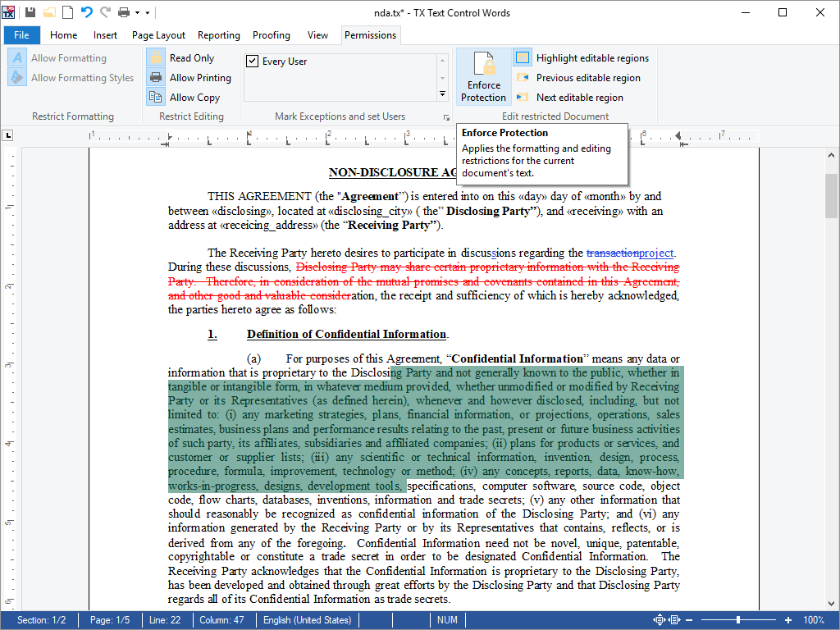
Task: Click the Column: 47 status entry
Action: tap(221, 620)
